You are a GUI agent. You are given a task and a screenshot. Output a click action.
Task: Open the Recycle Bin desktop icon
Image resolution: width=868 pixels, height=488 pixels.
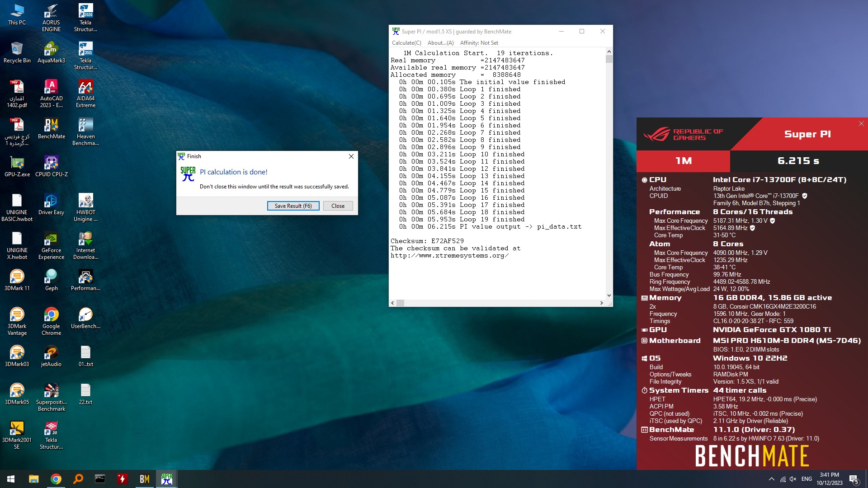click(17, 52)
